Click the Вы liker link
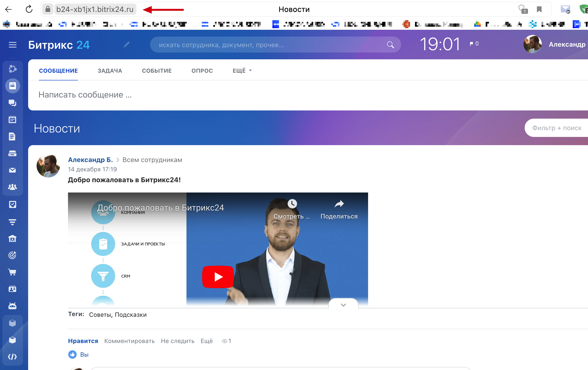This screenshot has width=588, height=370. (84, 354)
